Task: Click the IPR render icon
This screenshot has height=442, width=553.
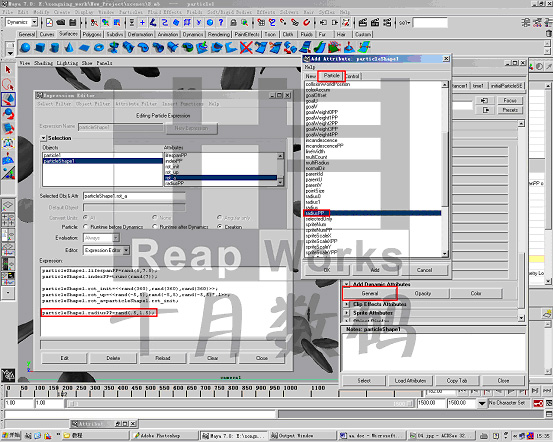Action: tap(375, 23)
